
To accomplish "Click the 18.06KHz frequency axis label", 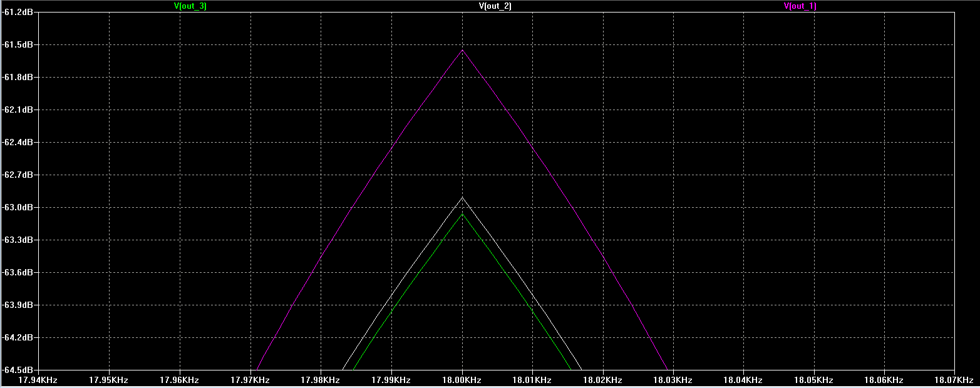I will point(885,380).
